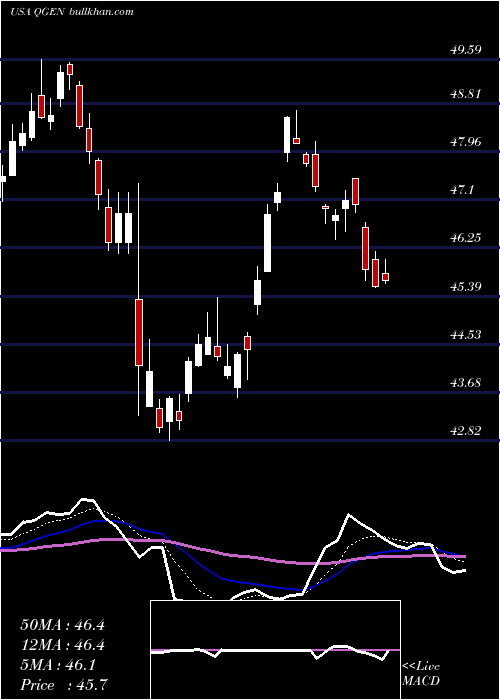The height and width of the screenshot is (700, 500).
Task: Click the 45.39 price level label
Action: 465,286
